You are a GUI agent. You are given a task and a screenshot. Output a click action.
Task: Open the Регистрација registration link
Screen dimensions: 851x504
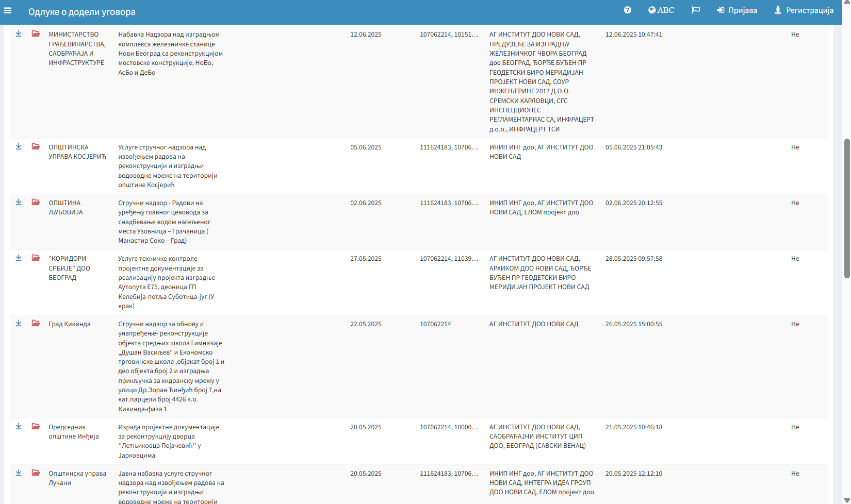point(804,10)
